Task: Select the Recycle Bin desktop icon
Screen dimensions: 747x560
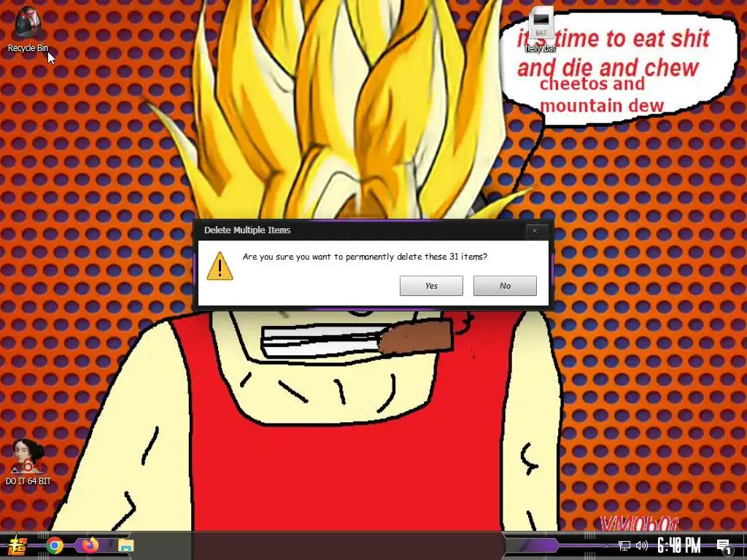Action: (x=28, y=30)
